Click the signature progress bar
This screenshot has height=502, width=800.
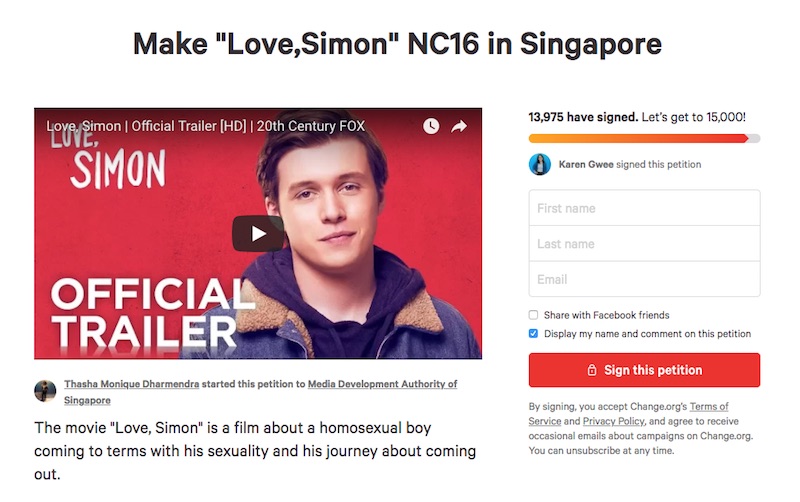(x=644, y=138)
